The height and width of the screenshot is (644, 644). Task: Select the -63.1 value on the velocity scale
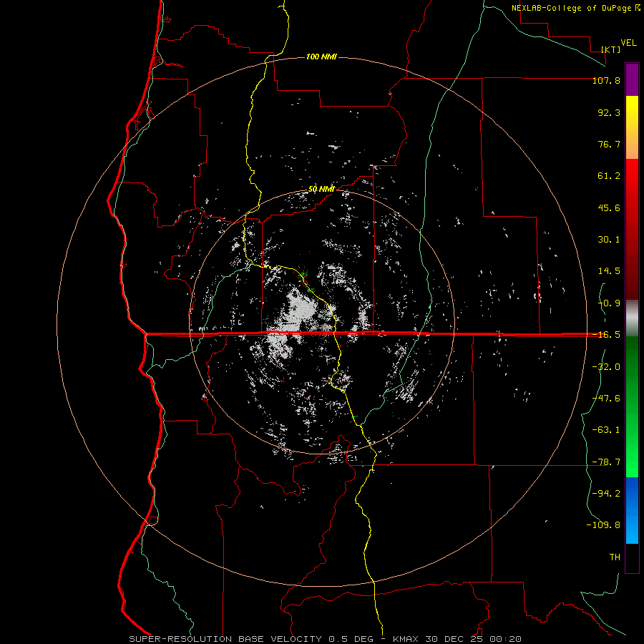pyautogui.click(x=606, y=430)
